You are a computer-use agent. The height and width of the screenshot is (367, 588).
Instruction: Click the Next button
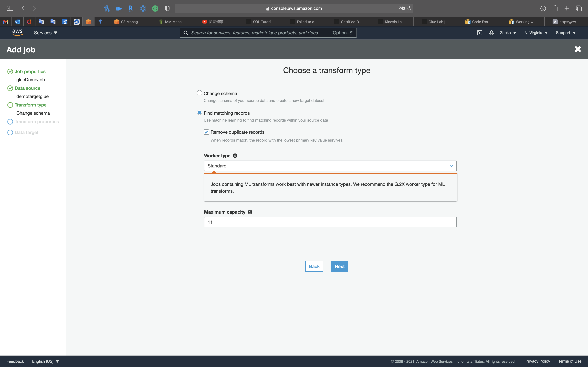(339, 266)
